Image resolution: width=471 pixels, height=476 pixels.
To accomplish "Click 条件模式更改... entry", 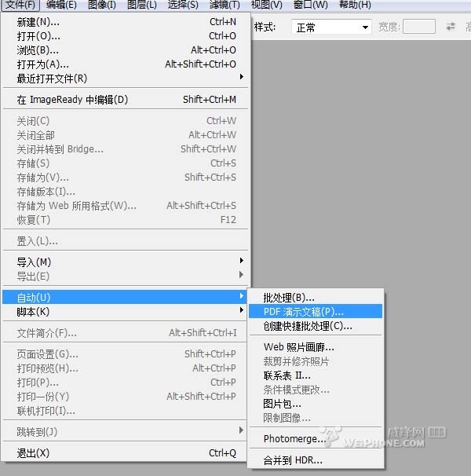I will [x=316, y=390].
